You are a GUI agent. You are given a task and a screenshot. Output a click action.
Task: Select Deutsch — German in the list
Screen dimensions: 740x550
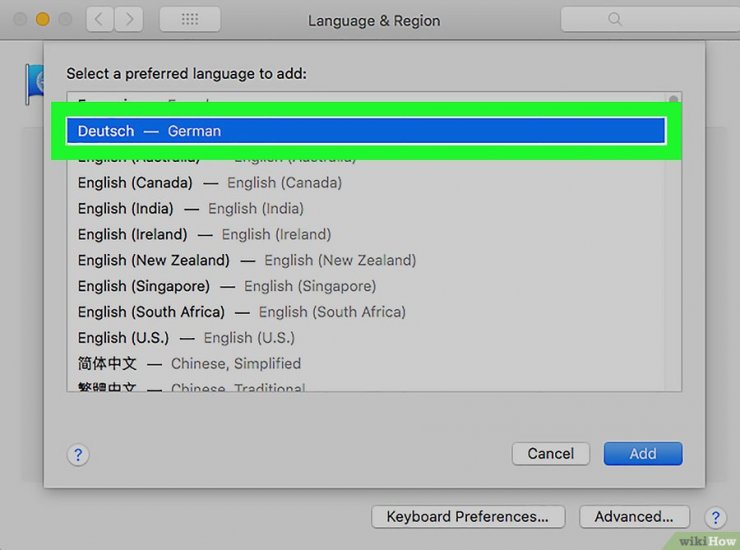pos(366,131)
